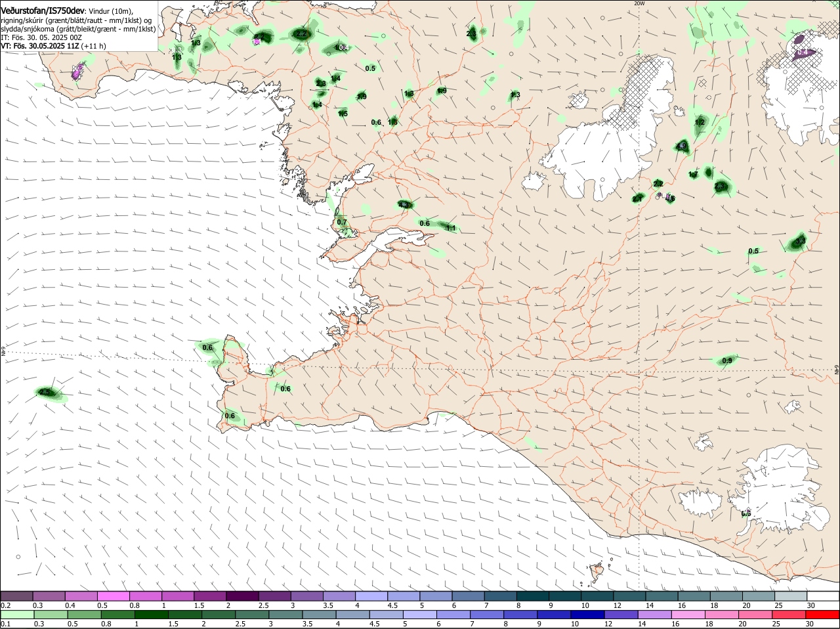Click the pink snow legend swatch labeled 0.5

click(113, 596)
